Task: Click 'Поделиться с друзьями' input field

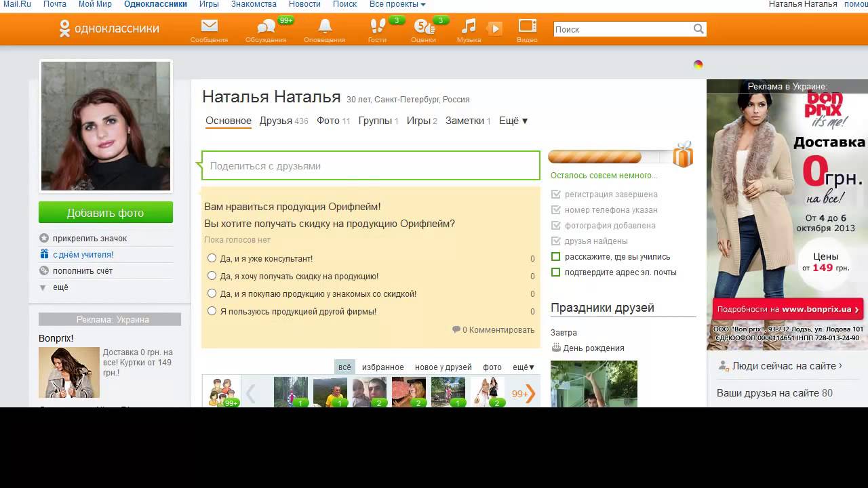Action: pos(371,166)
